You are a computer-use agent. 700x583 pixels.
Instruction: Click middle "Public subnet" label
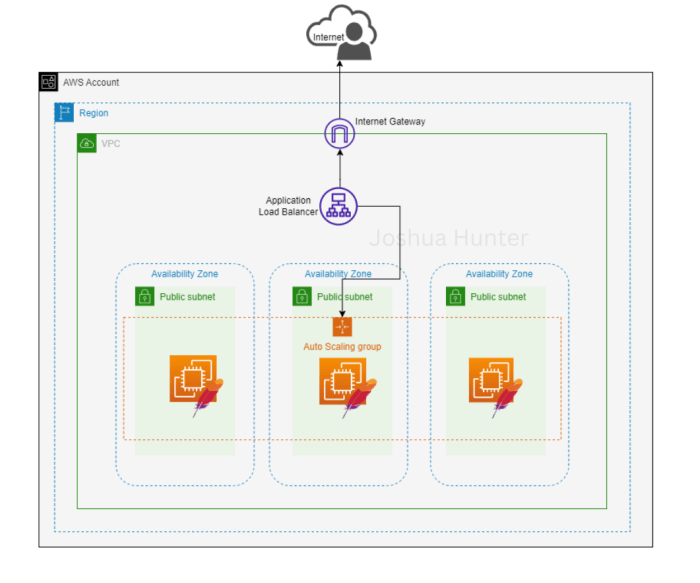[x=345, y=297]
